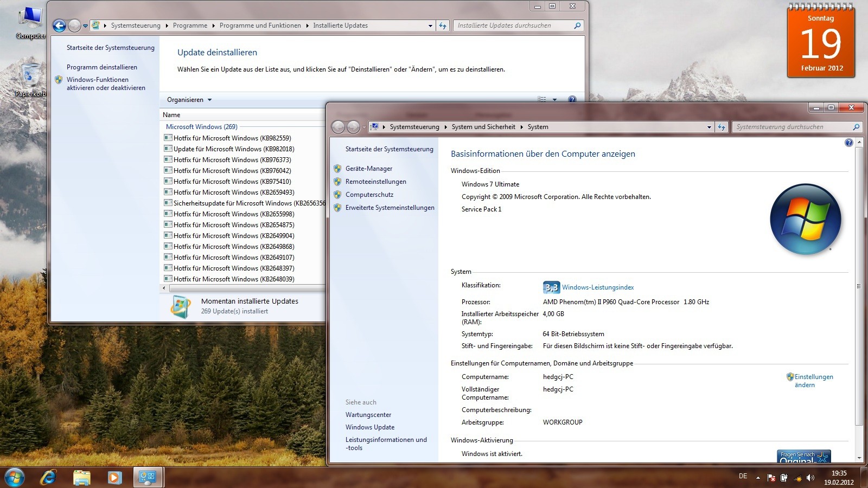Click the calendar gadget showing 19
The width and height of the screenshot is (868, 488).
click(x=821, y=41)
